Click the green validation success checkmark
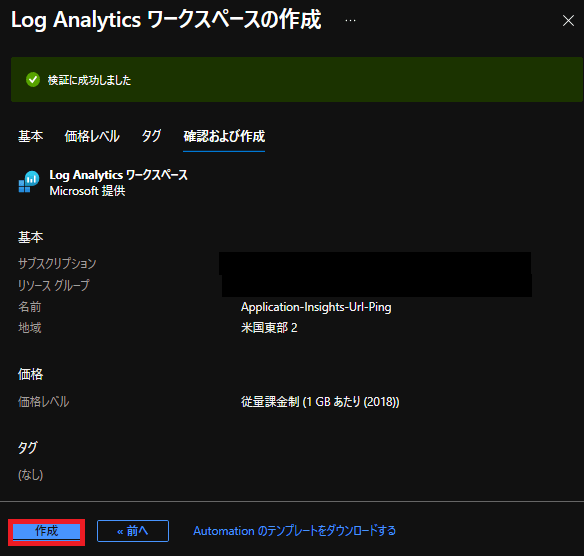The height and width of the screenshot is (556, 584). (x=33, y=79)
